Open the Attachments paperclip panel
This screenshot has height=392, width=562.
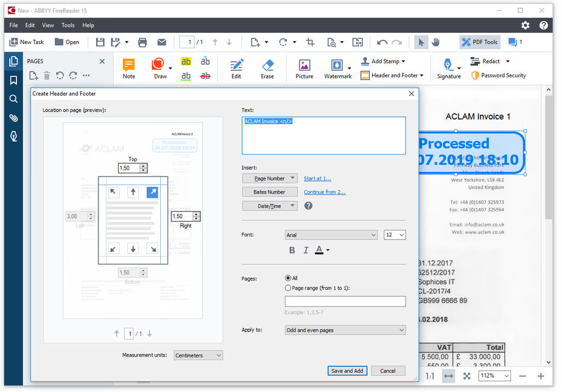pyautogui.click(x=14, y=118)
